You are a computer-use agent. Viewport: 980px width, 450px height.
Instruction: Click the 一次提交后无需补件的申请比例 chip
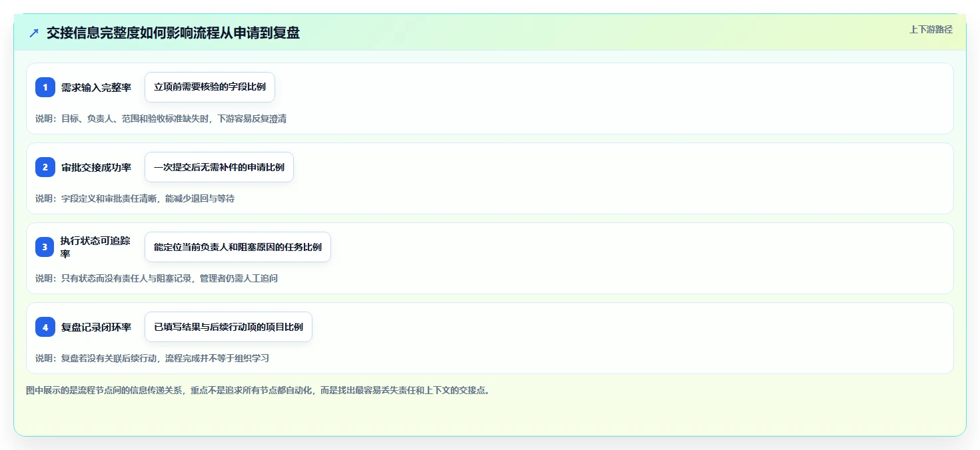pos(219,167)
